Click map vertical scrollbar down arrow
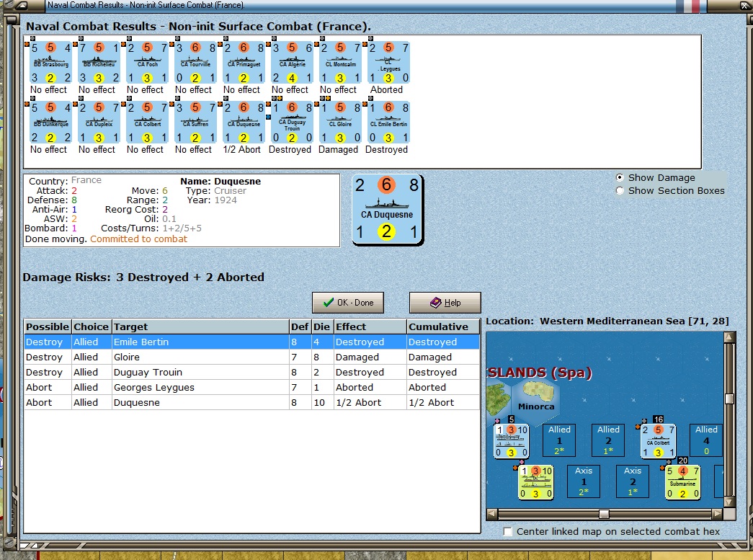Screen dimensions: 753x560 pyautogui.click(x=729, y=502)
